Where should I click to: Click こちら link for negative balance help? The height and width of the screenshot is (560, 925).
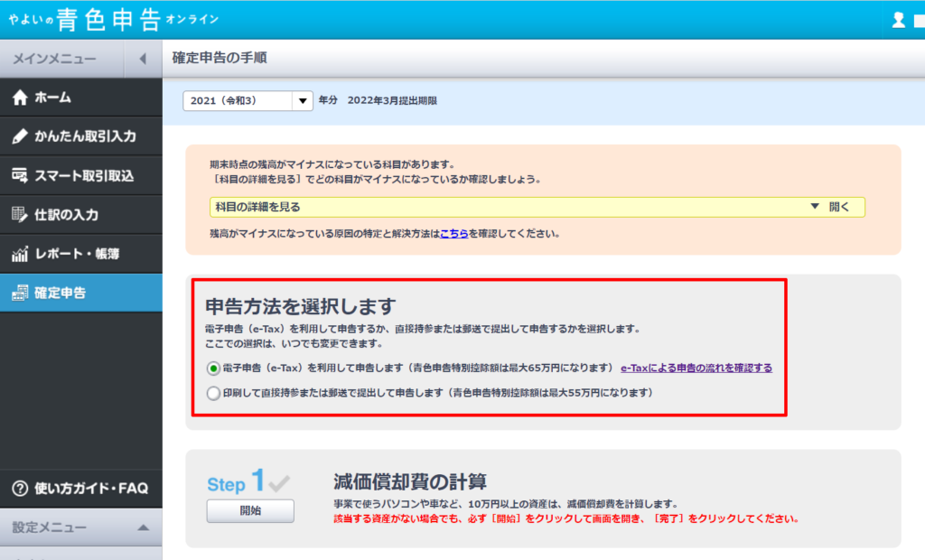(x=454, y=234)
